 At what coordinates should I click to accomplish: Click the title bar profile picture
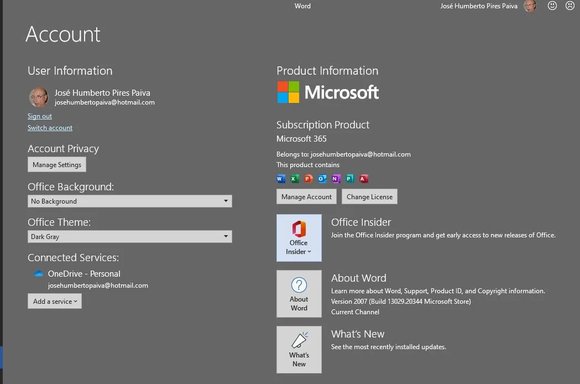(529, 6)
